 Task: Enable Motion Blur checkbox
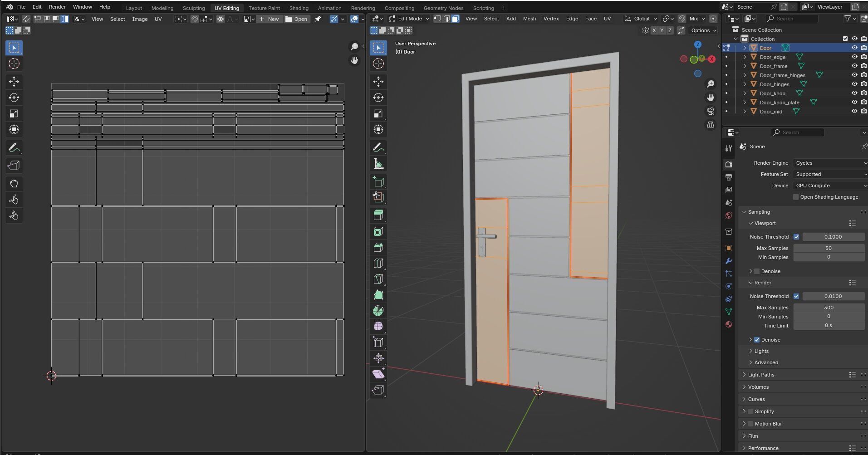coord(750,424)
